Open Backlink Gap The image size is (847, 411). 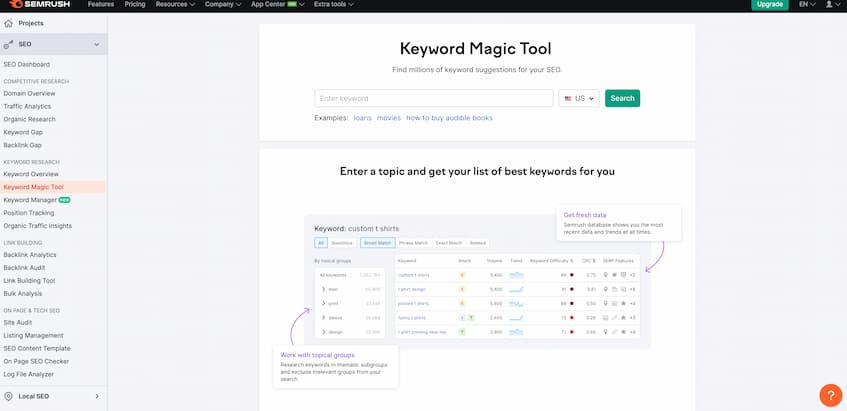pos(22,145)
